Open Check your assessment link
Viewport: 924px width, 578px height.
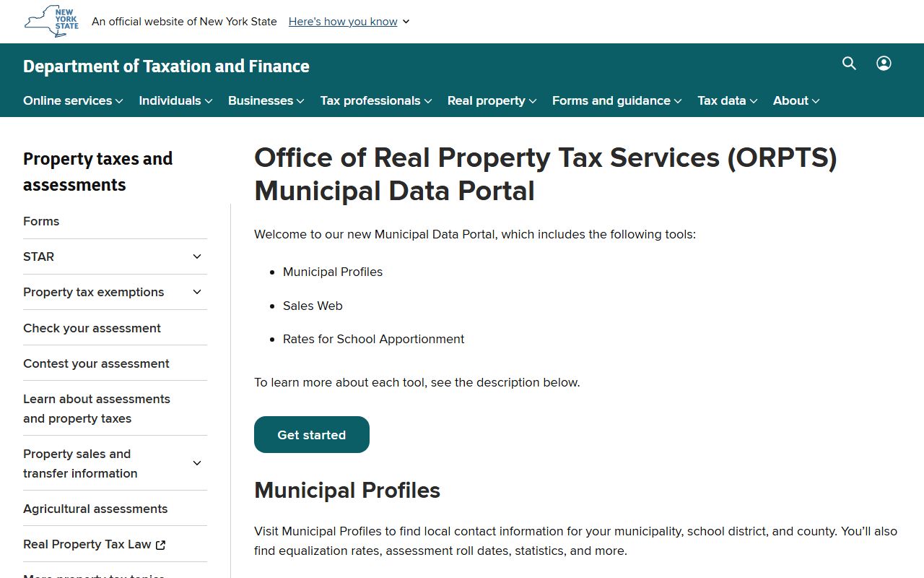(x=92, y=328)
